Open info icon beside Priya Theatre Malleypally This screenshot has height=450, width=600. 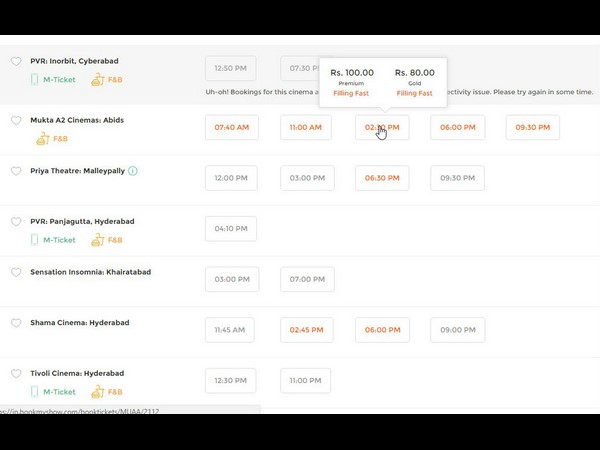133,171
